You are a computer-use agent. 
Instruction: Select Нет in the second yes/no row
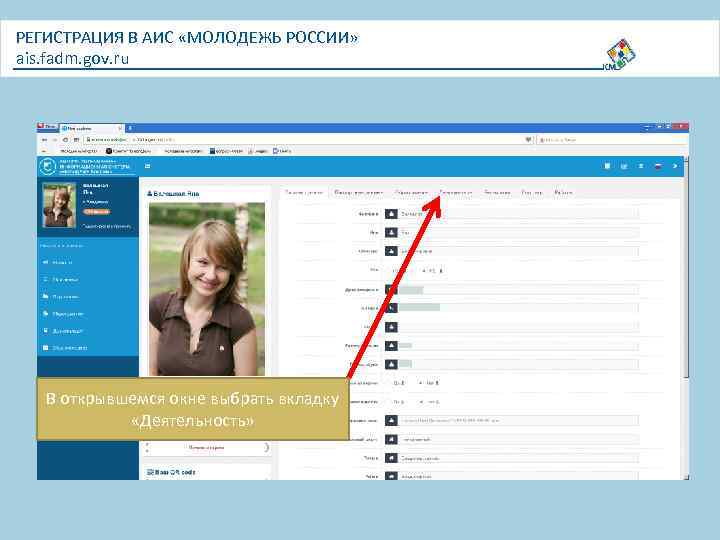(x=429, y=402)
